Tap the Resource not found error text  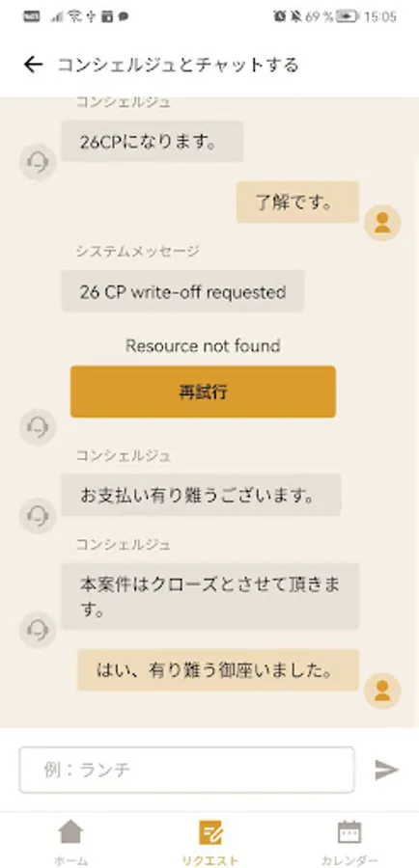(x=203, y=346)
